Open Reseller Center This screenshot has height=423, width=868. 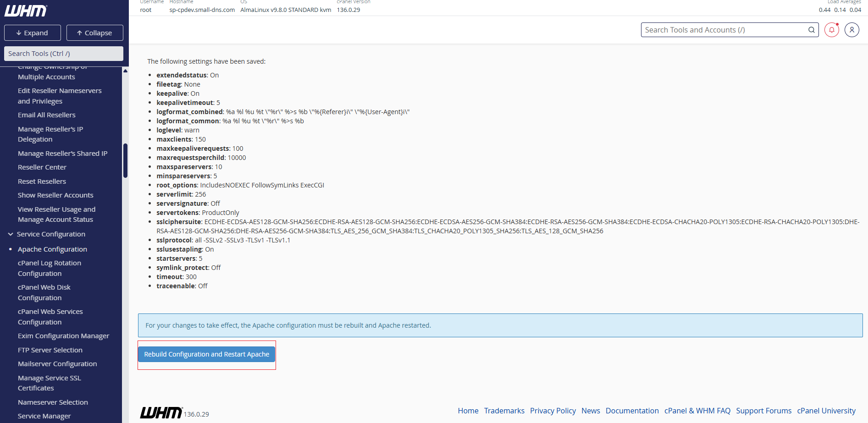(x=42, y=167)
